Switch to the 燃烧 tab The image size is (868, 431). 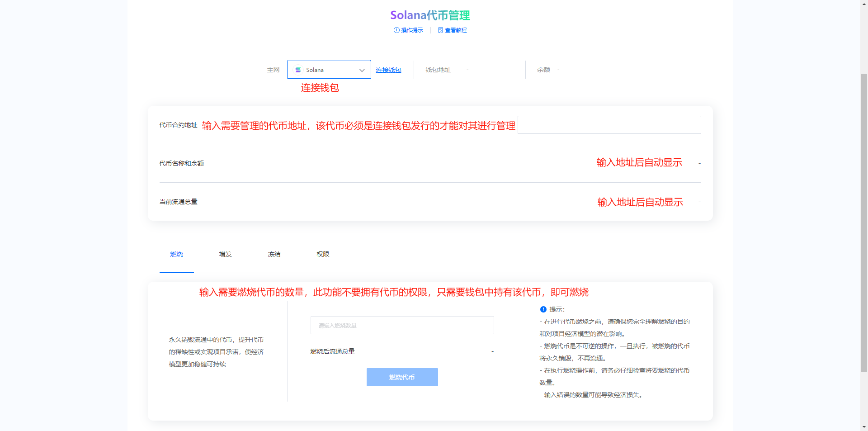point(177,254)
